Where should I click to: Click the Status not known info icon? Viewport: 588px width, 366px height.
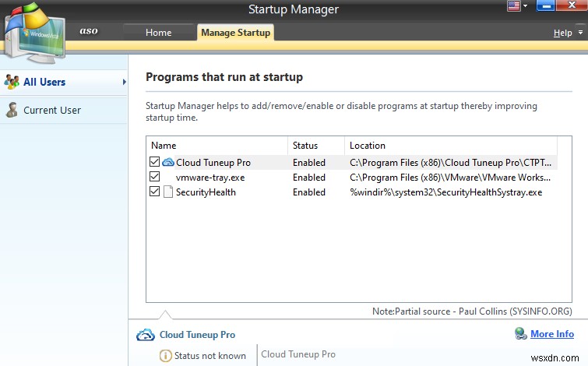coord(165,356)
